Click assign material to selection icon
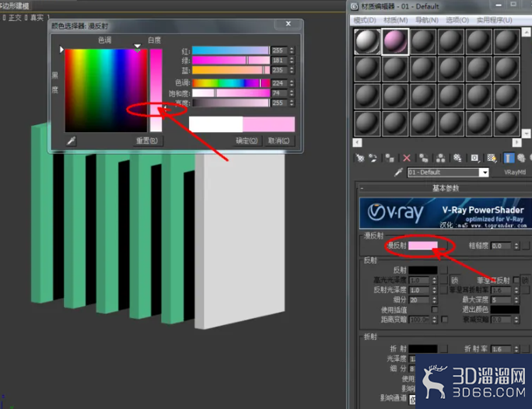The height and width of the screenshot is (409, 532). 390,158
